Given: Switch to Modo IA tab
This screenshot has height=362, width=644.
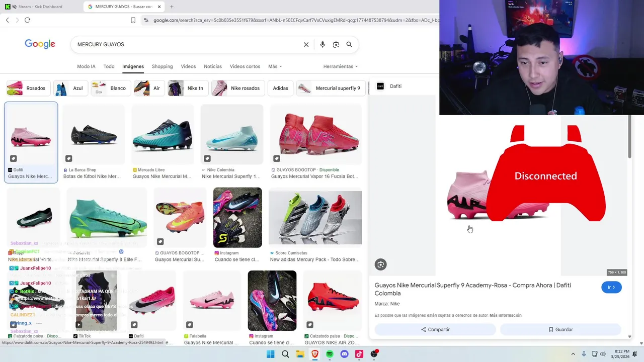Looking at the screenshot, I should point(86,66).
